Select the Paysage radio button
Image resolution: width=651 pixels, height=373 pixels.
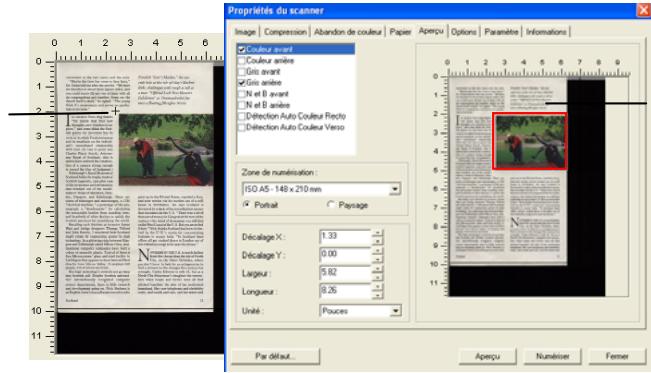pos(331,204)
